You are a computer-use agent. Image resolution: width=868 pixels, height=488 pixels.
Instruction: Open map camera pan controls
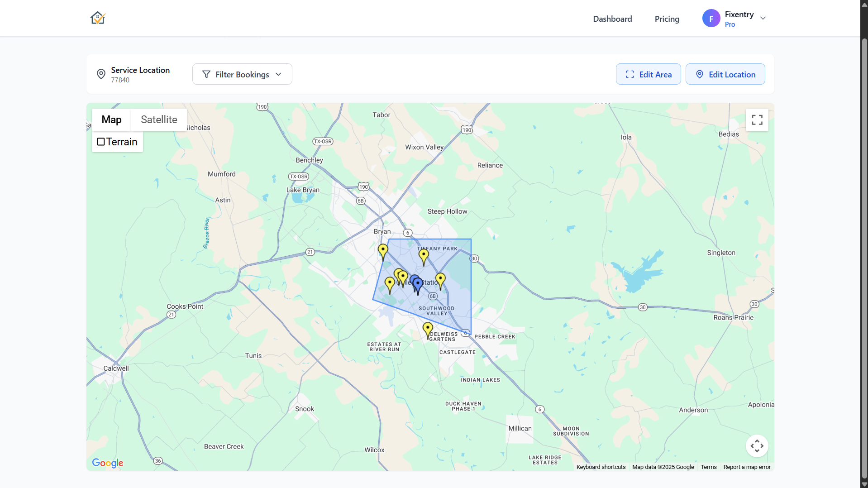[757, 446]
